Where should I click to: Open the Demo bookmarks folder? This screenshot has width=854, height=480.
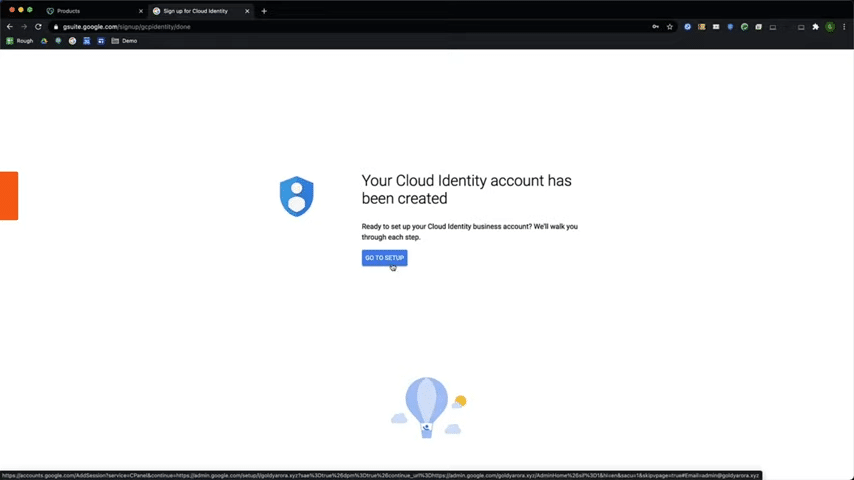point(124,41)
